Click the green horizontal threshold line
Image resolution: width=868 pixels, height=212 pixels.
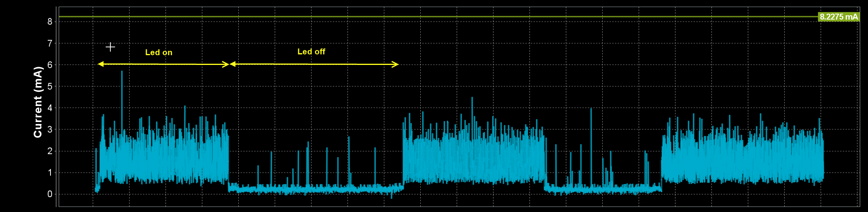[x=430, y=17]
